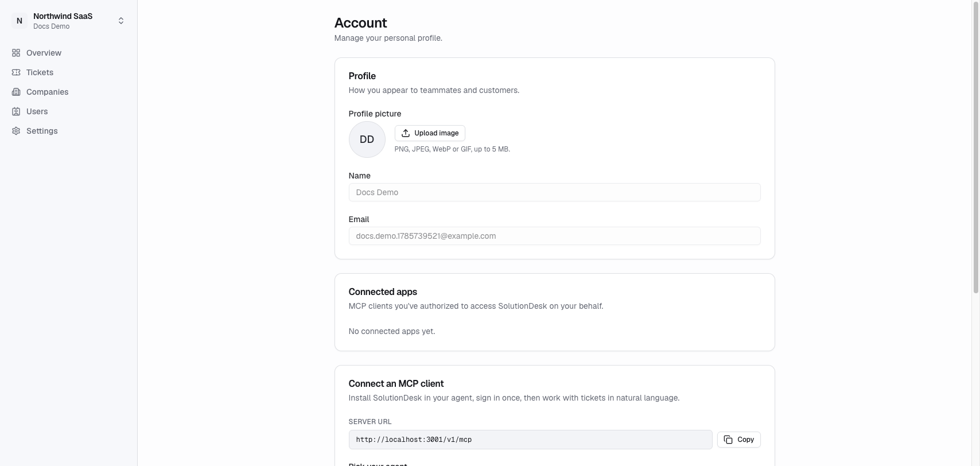980x466 pixels.
Task: Click the 'Manage your personal profile.' subtitle
Action: click(x=388, y=38)
